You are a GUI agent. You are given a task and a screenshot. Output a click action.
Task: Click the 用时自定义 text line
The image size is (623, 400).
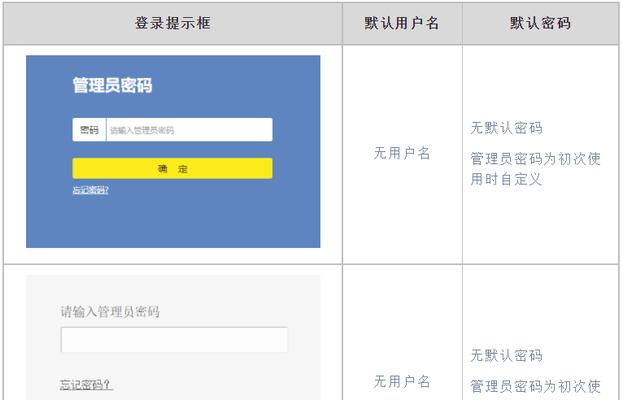click(506, 180)
